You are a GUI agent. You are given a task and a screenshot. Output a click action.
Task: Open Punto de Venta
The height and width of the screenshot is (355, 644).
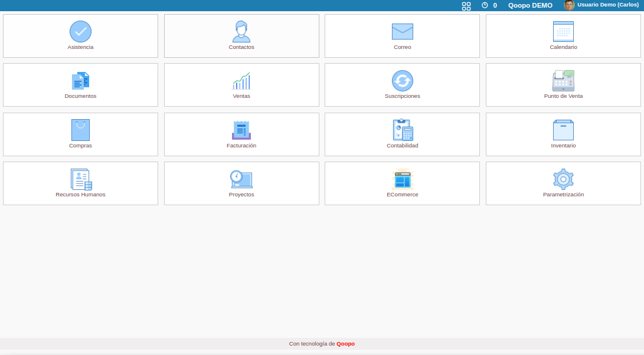(563, 84)
